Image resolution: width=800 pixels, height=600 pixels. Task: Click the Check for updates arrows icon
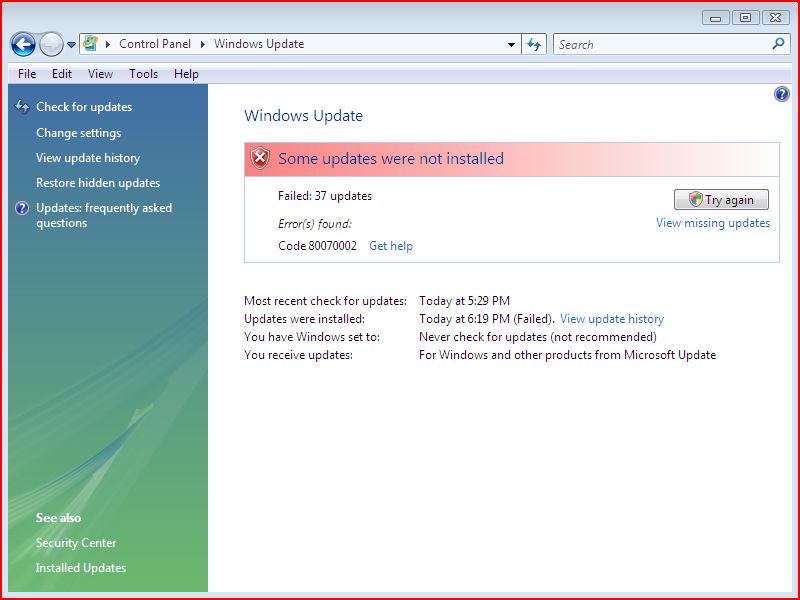coord(22,107)
